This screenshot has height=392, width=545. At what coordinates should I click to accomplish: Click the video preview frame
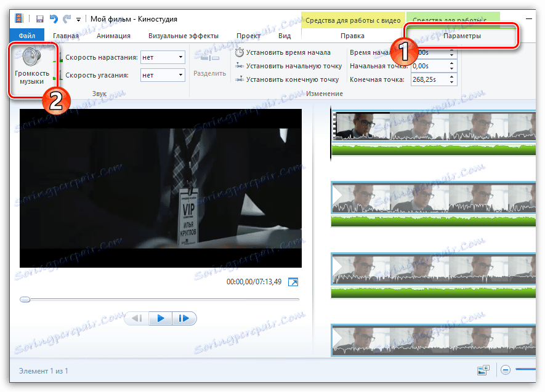pyautogui.click(x=161, y=188)
